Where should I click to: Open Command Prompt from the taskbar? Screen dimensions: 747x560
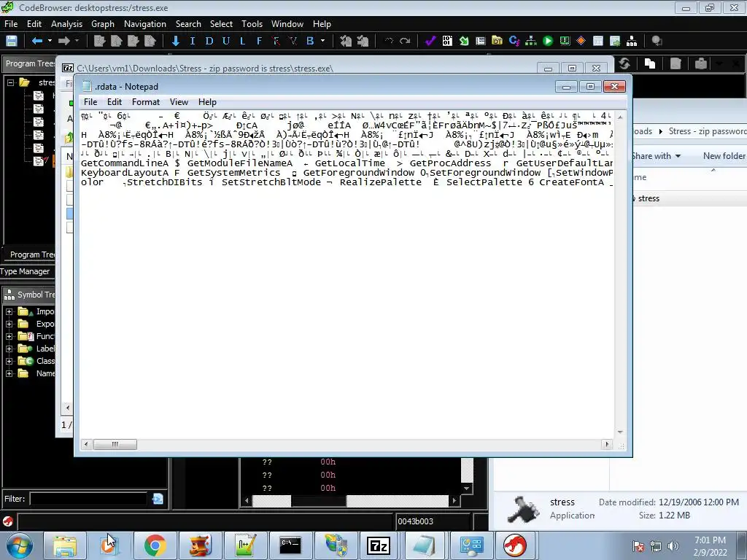290,545
